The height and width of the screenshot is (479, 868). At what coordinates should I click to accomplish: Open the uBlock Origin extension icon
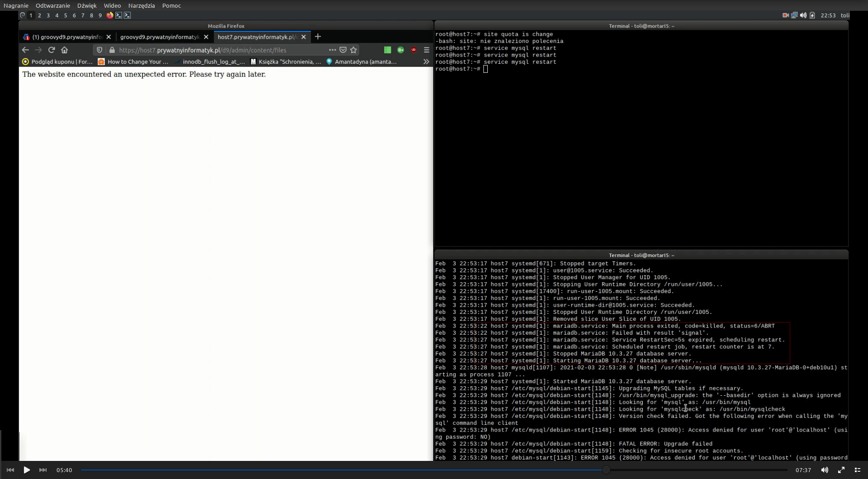(414, 50)
